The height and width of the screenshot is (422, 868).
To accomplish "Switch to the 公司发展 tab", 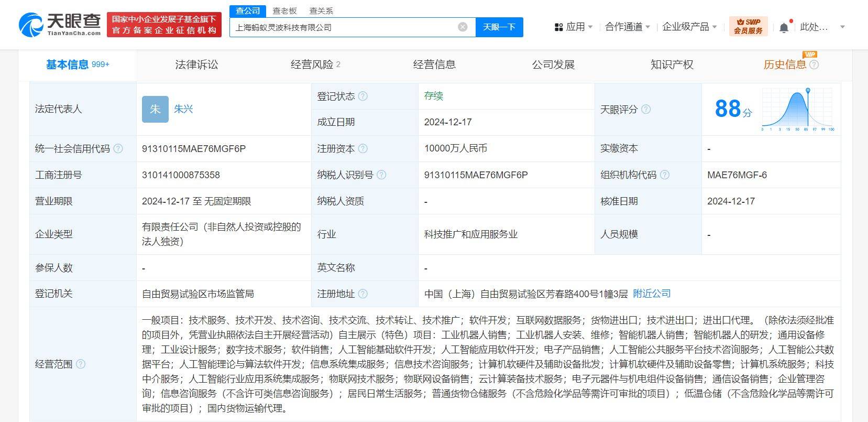I will 553,65.
